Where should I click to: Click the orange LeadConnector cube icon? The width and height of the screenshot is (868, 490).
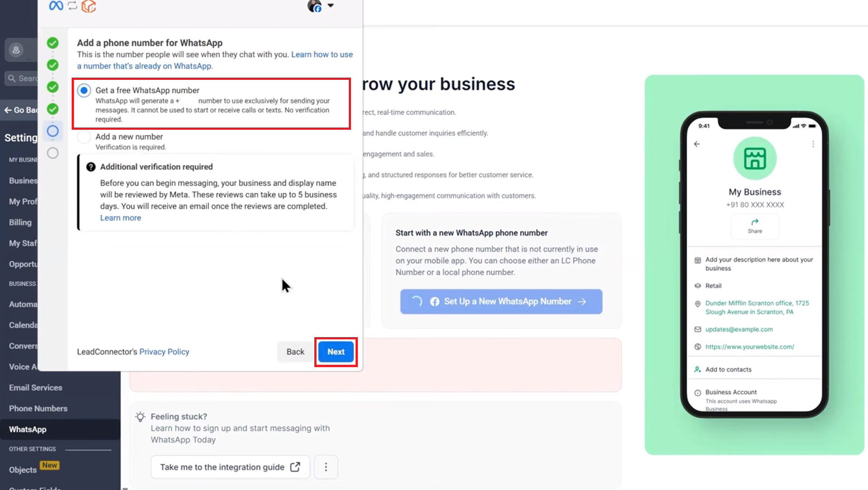pos(89,6)
